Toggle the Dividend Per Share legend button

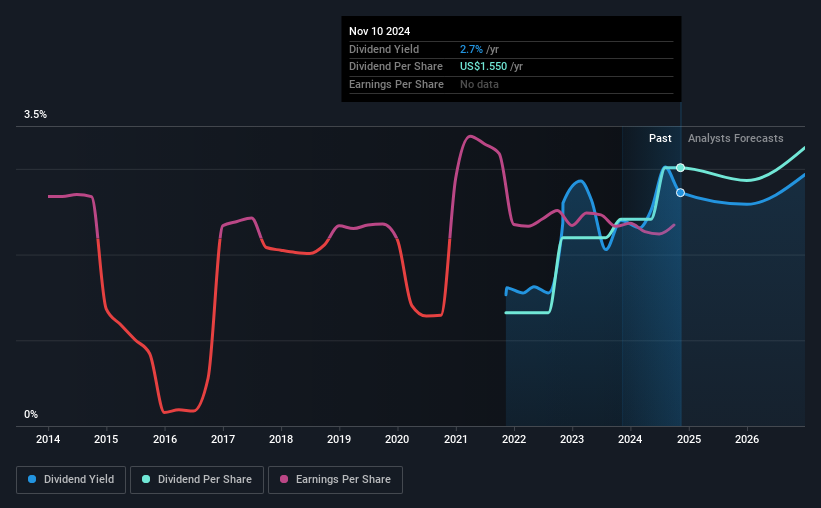pos(197,480)
